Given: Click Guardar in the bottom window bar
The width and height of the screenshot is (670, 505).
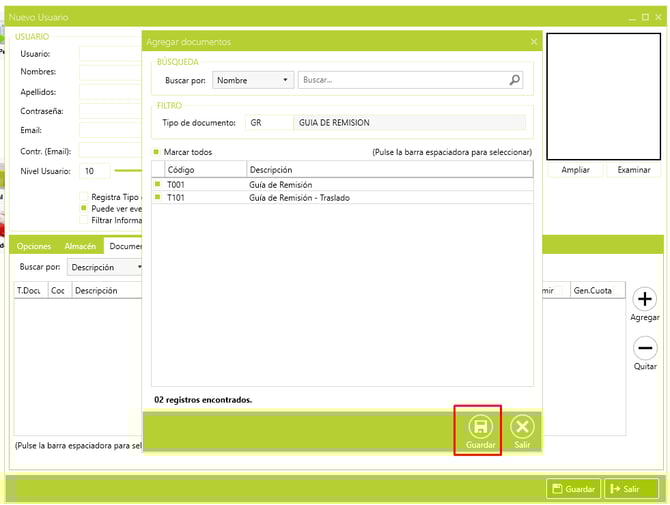Looking at the screenshot, I should click(x=573, y=489).
